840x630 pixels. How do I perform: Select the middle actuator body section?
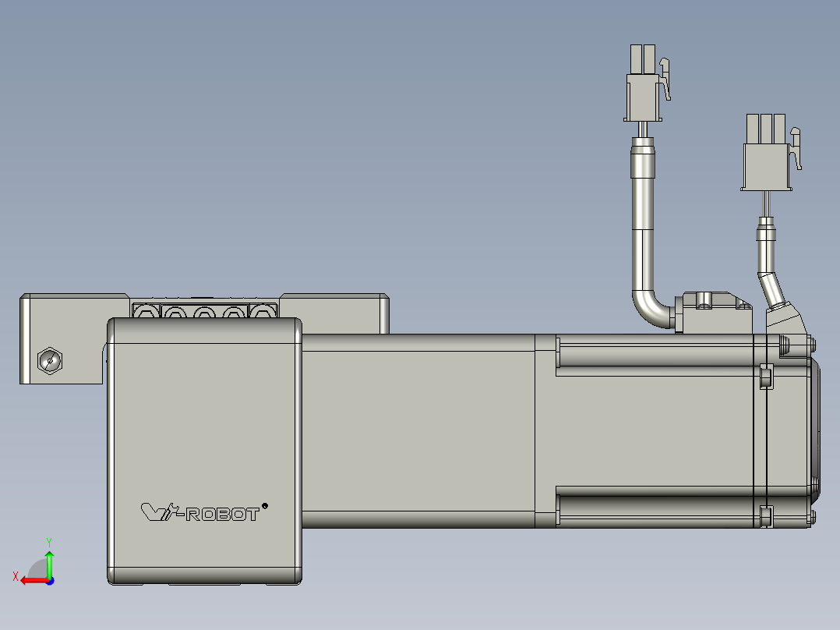(x=418, y=431)
